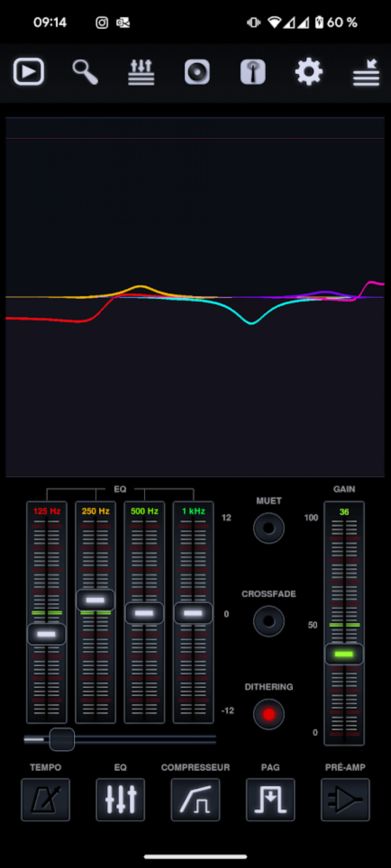Click the horizontal EQ band scroll handle
Viewport: 391px width, 868px height.
[x=62, y=739]
